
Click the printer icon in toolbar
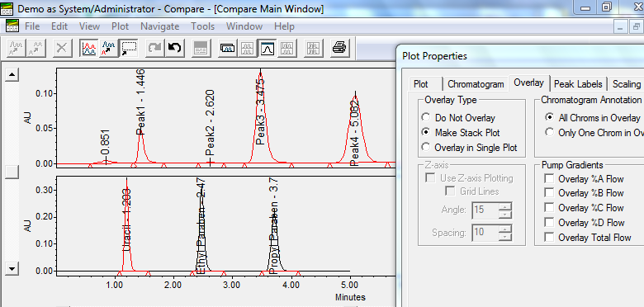(341, 48)
